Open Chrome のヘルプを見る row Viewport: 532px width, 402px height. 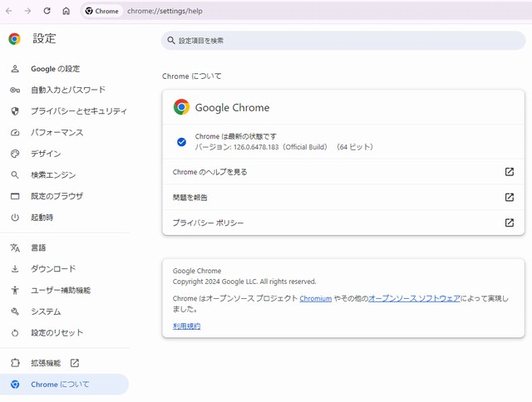[x=343, y=172]
